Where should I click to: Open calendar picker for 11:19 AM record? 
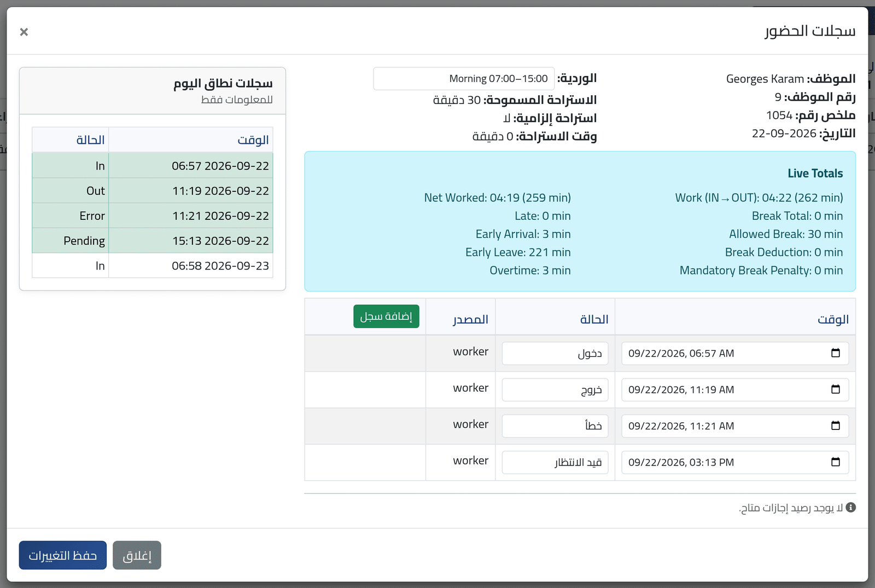click(x=835, y=389)
